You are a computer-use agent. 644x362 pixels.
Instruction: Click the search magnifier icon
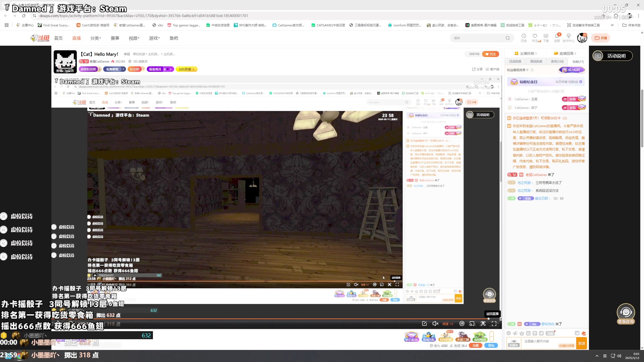point(507,38)
